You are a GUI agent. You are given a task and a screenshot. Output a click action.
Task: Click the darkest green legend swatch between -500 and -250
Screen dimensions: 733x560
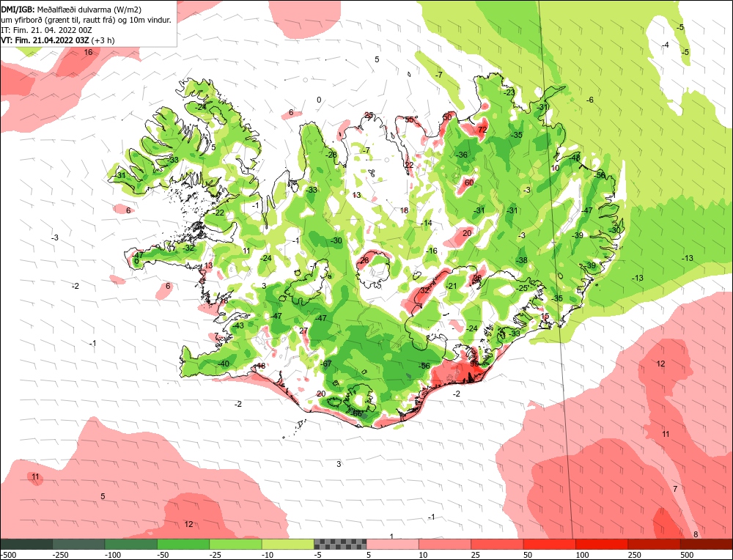click(x=26, y=544)
